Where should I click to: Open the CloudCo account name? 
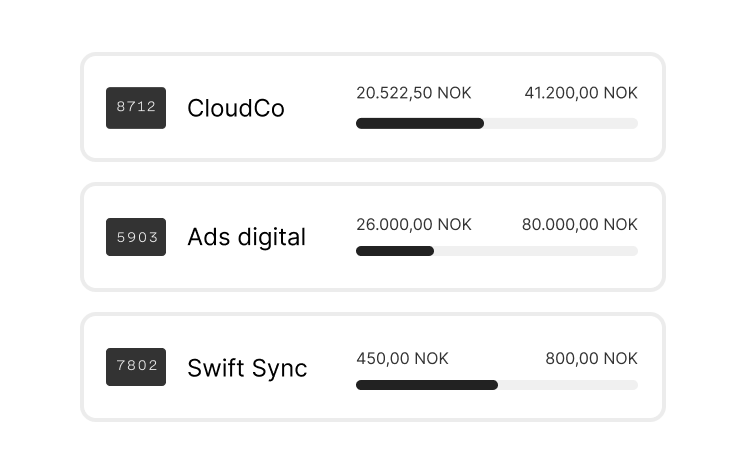[x=236, y=108]
